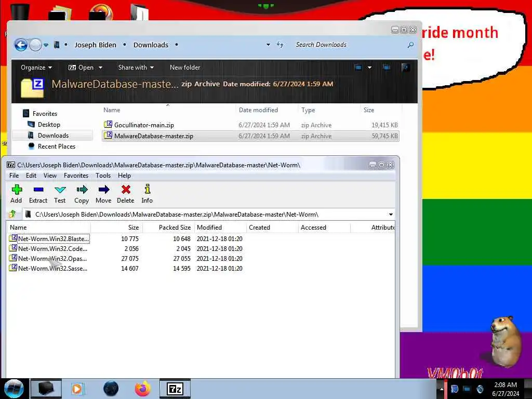Image resolution: width=532 pixels, height=399 pixels.
Task: Click Joseph Biden breadcrumb
Action: (x=96, y=45)
